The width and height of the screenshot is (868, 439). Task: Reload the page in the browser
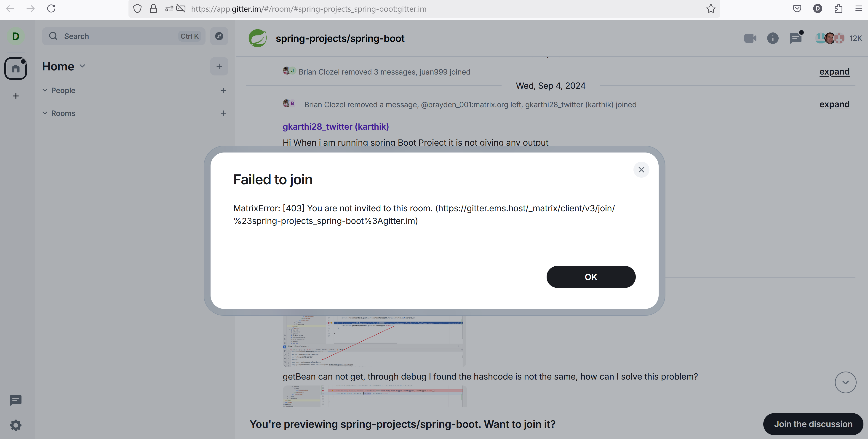pos(51,9)
